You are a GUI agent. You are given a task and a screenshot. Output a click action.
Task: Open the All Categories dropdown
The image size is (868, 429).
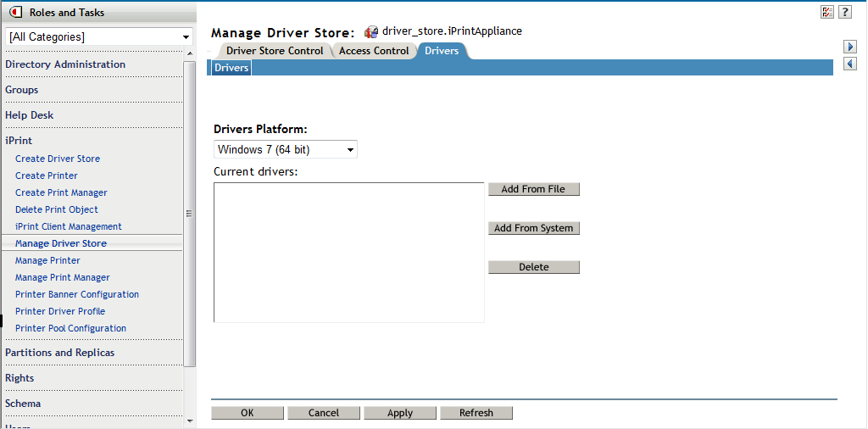pos(99,37)
